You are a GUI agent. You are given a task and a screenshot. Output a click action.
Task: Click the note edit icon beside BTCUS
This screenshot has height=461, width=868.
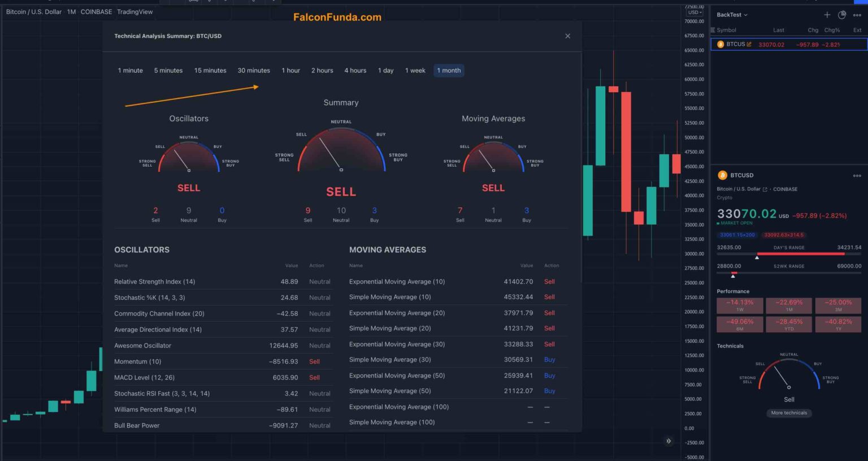pos(749,44)
